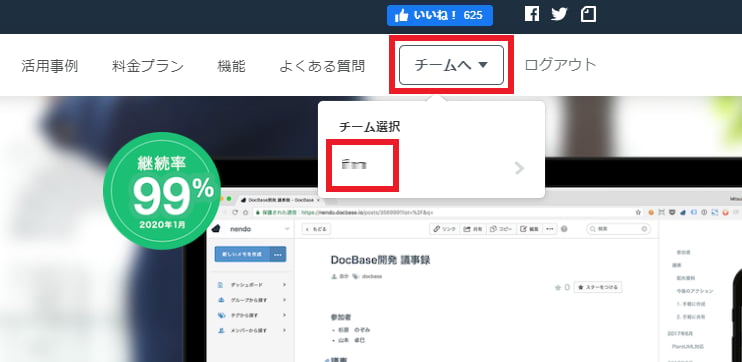Click the DocBase開発 議事録 title in preview

pyautogui.click(x=380, y=260)
